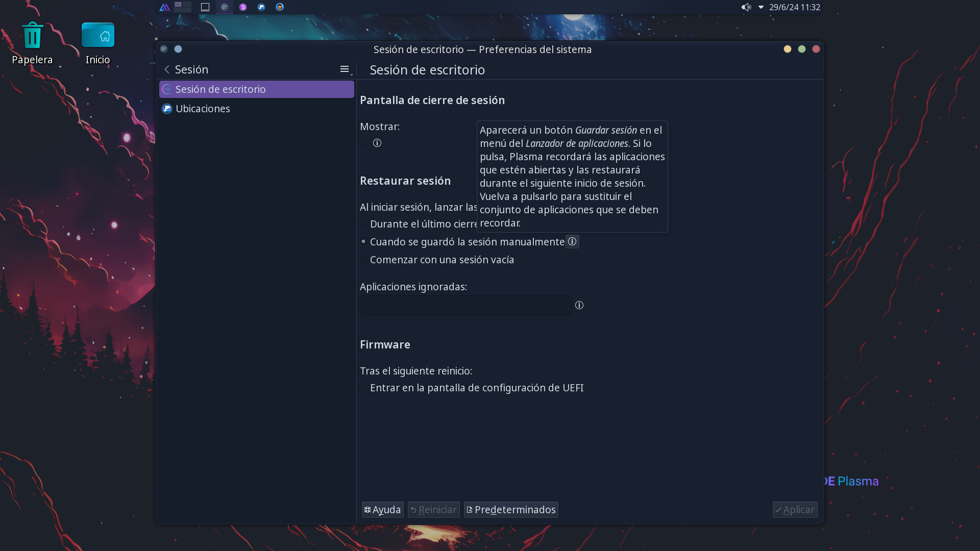
Task: Enable 'Entrar en la pantalla de configuración de UEFI'
Action: [x=363, y=388]
